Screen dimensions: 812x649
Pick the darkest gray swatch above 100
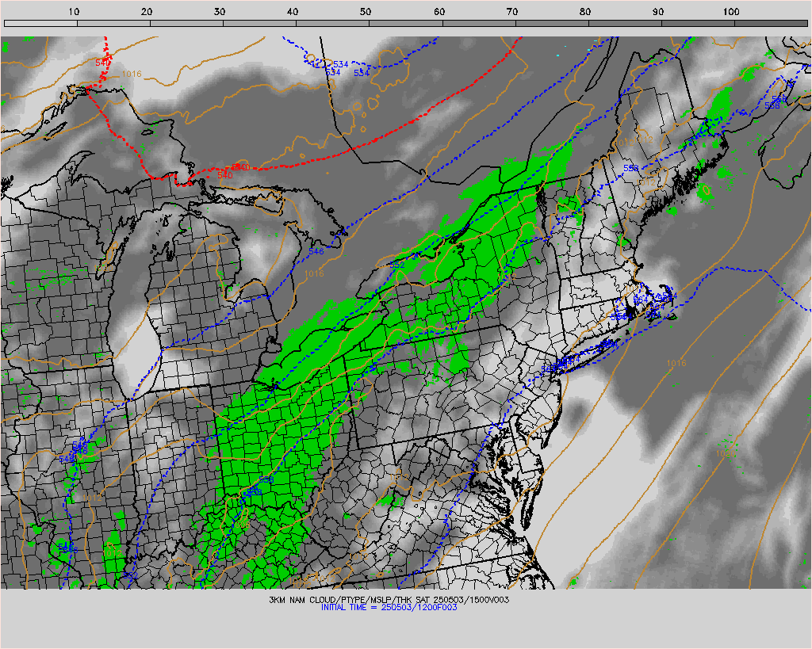[x=771, y=23]
